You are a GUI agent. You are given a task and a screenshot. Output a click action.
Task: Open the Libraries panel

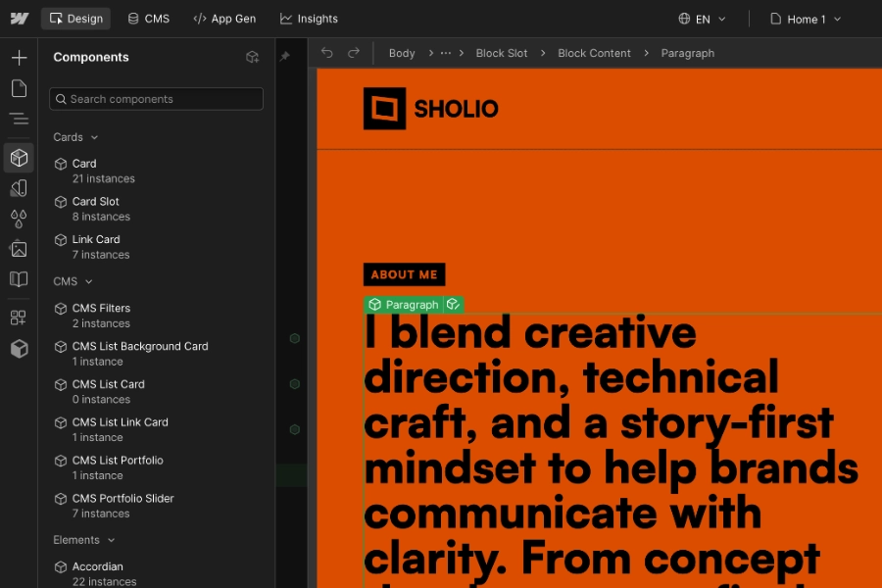[x=18, y=280]
